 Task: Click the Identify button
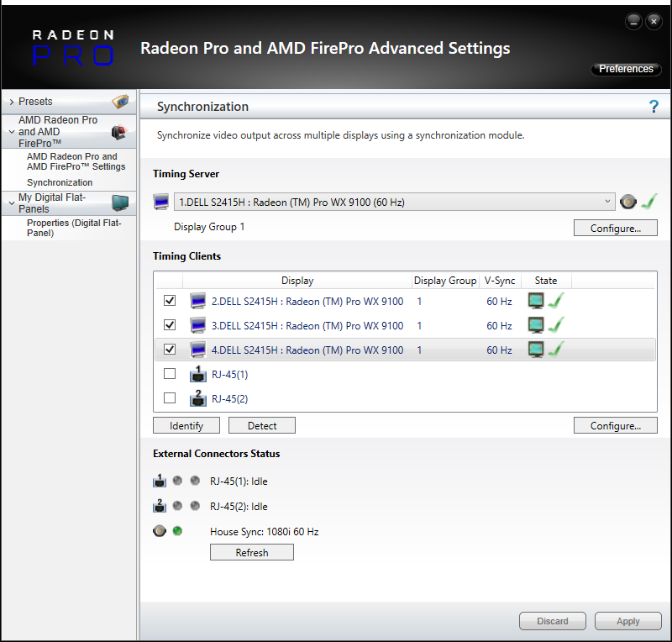pyautogui.click(x=186, y=426)
